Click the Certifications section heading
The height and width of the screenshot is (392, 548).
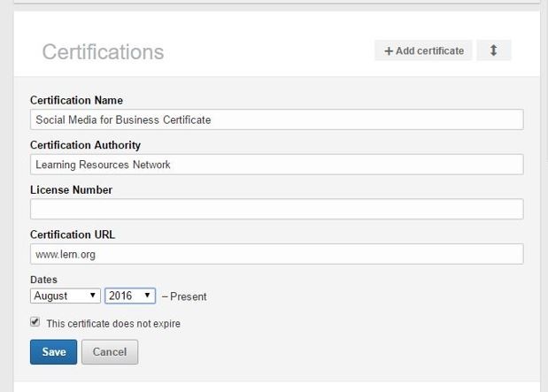coord(103,52)
